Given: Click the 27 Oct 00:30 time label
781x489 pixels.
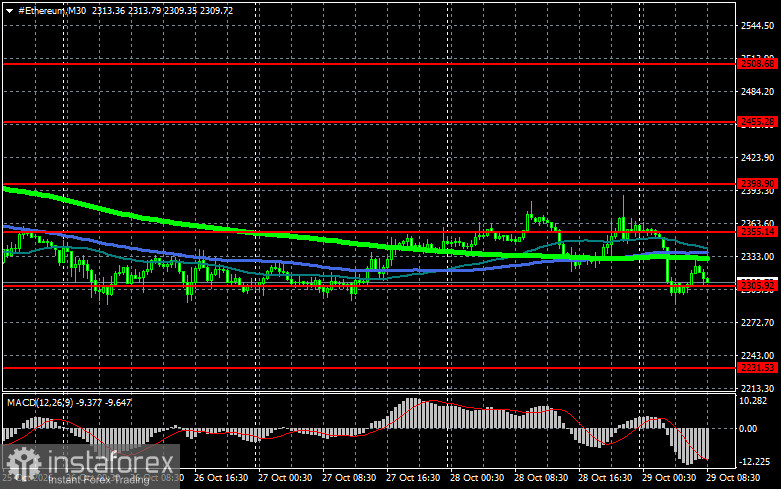Looking at the screenshot, I should (x=285, y=478).
